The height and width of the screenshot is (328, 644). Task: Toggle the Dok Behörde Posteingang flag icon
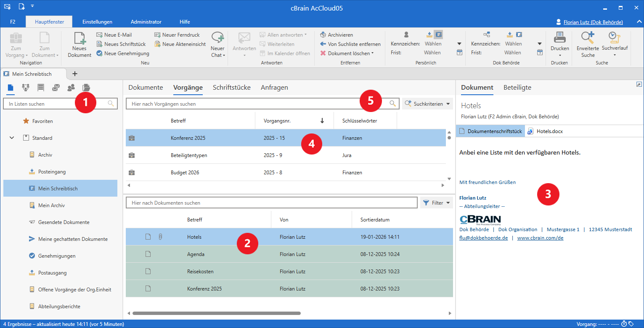pyautogui.click(x=509, y=35)
